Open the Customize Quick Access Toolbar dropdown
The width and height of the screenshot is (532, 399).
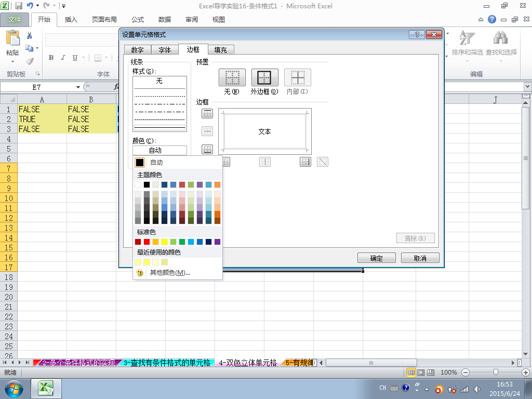pyautogui.click(x=63, y=6)
